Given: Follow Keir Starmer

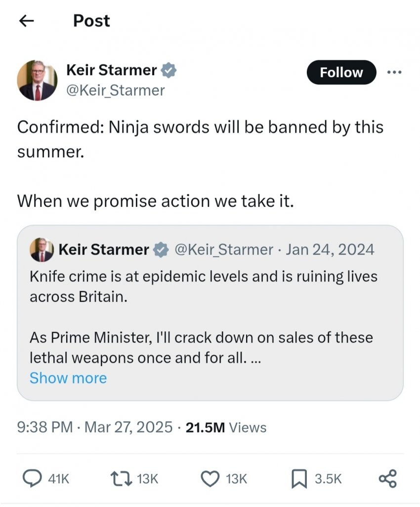Looking at the screenshot, I should tap(341, 72).
